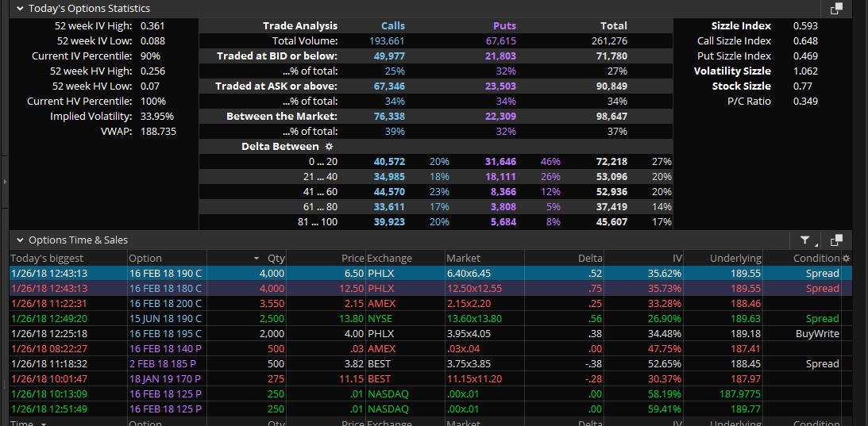Click the 2 FEB 18 185 P option
This screenshot has height=426, width=868.
tap(163, 364)
